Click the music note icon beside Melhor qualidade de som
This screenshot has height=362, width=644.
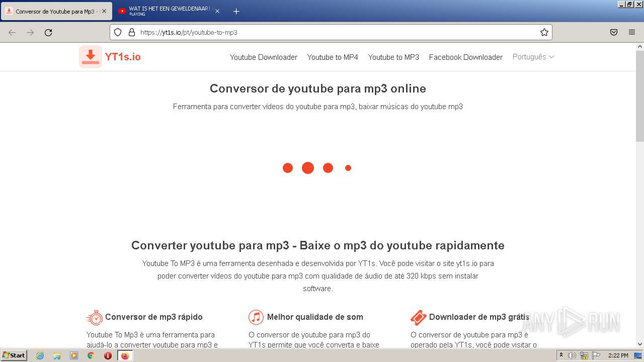256,317
